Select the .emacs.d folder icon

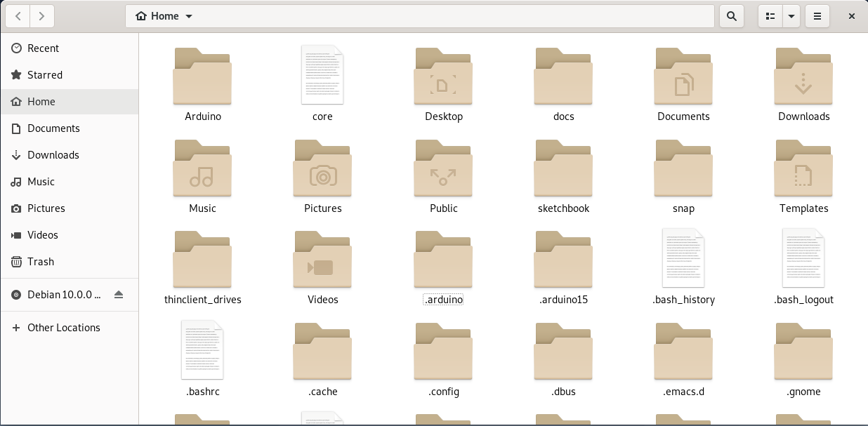coord(683,351)
